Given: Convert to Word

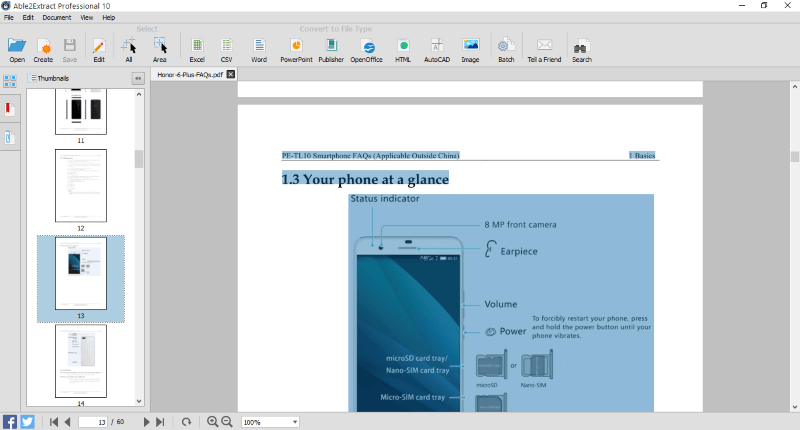Looking at the screenshot, I should point(259,50).
